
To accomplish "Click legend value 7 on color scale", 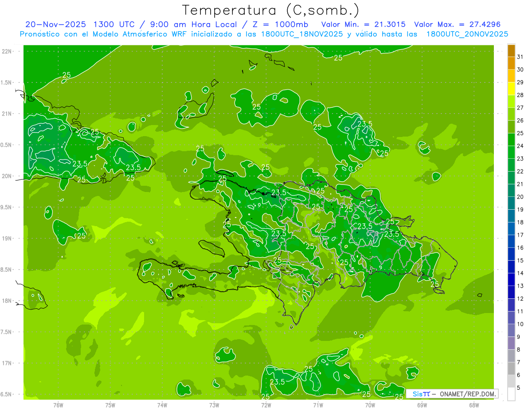I will pyautogui.click(x=519, y=362).
